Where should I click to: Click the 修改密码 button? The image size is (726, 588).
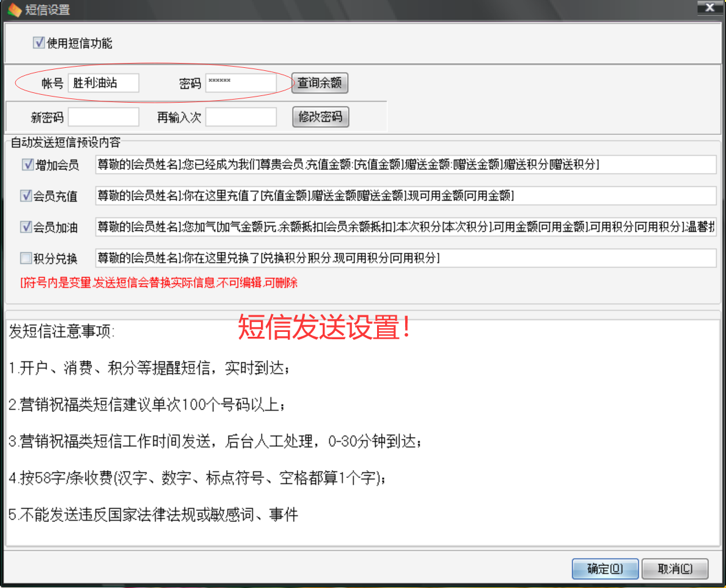click(320, 117)
